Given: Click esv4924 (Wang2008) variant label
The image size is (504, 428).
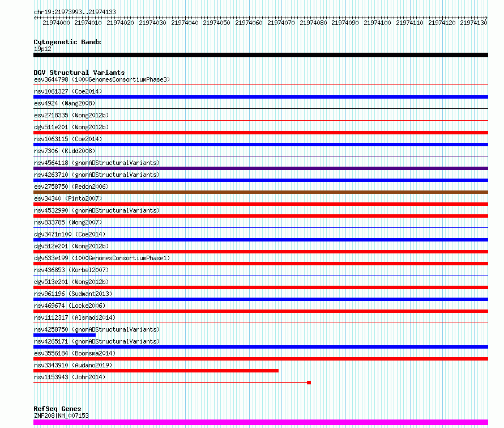Looking at the screenshot, I should pyautogui.click(x=65, y=103).
